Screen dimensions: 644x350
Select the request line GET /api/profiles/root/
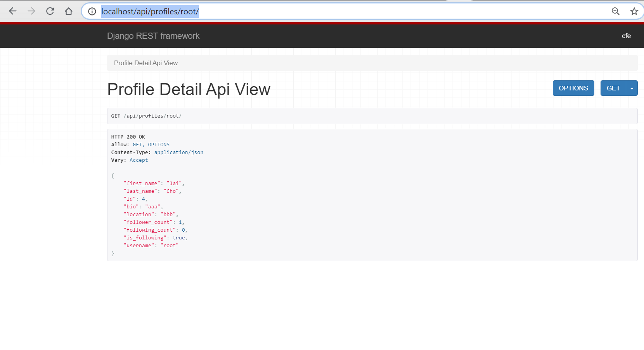(146, 116)
